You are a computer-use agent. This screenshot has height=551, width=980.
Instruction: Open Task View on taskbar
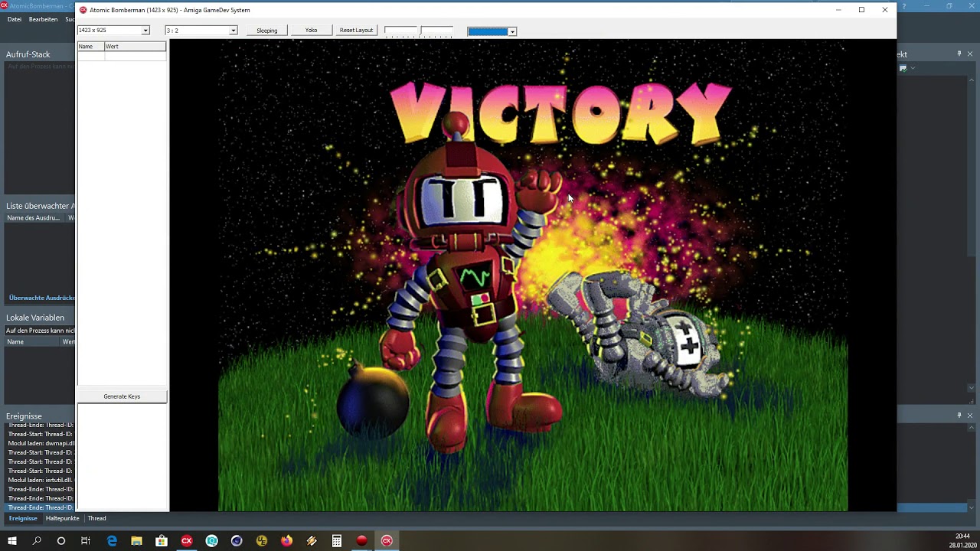click(86, 541)
